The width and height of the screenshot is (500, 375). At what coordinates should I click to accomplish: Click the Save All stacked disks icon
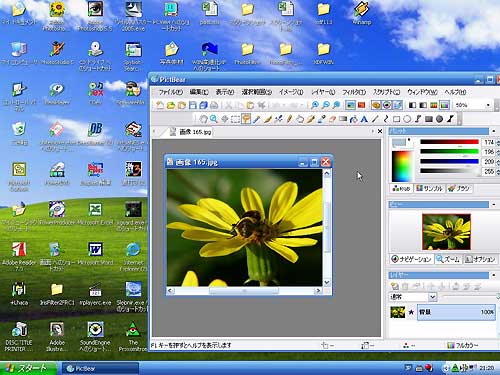(203, 105)
